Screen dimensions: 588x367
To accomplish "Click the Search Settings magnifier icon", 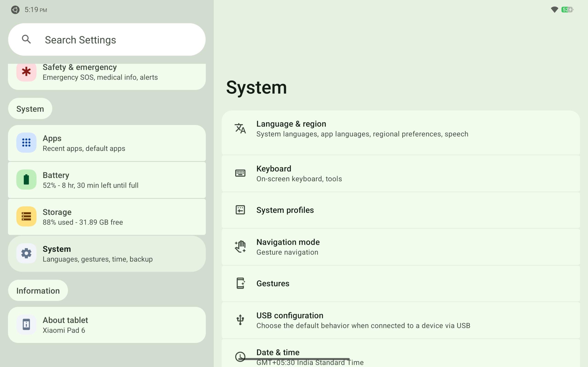I will (x=26, y=39).
